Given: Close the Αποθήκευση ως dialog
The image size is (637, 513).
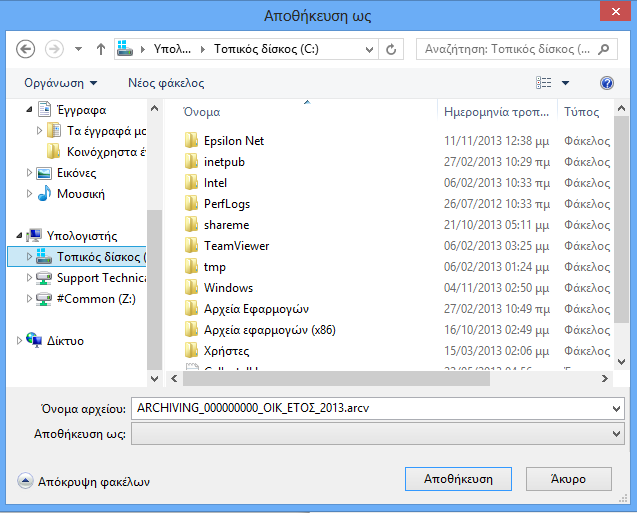Looking at the screenshot, I should [615, 11].
